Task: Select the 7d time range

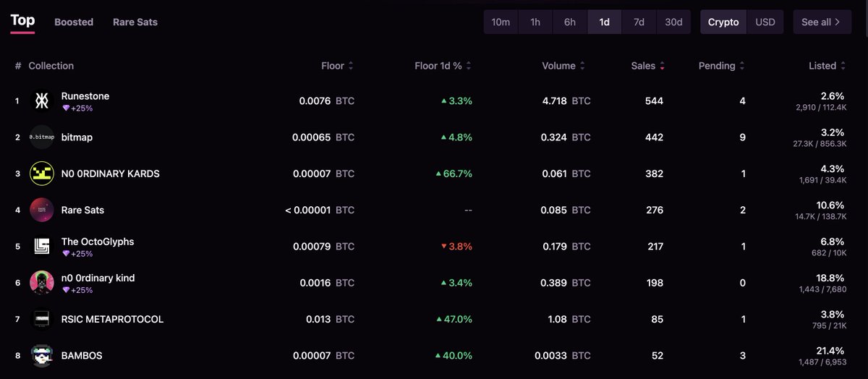Action: [639, 22]
